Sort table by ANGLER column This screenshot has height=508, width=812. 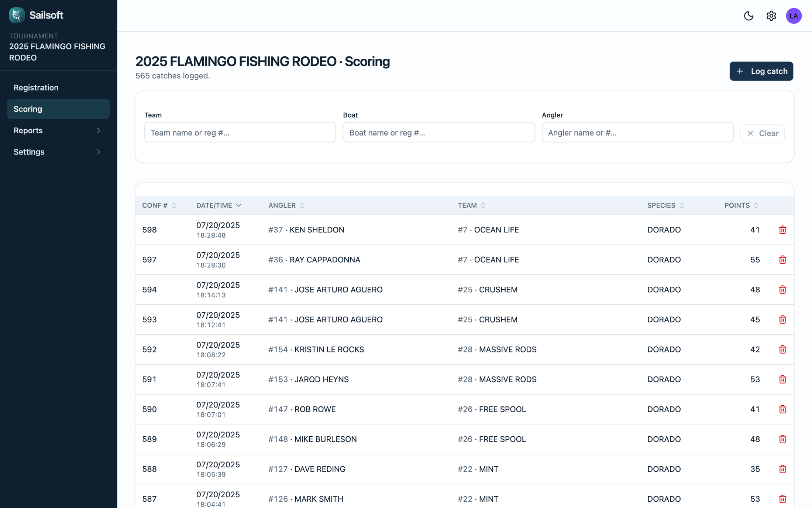pyautogui.click(x=286, y=205)
